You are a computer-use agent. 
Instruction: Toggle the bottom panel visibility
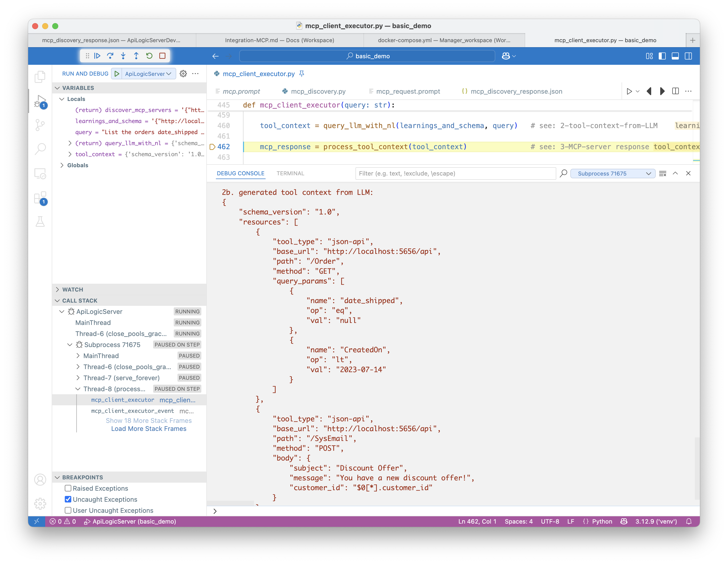(x=675, y=56)
